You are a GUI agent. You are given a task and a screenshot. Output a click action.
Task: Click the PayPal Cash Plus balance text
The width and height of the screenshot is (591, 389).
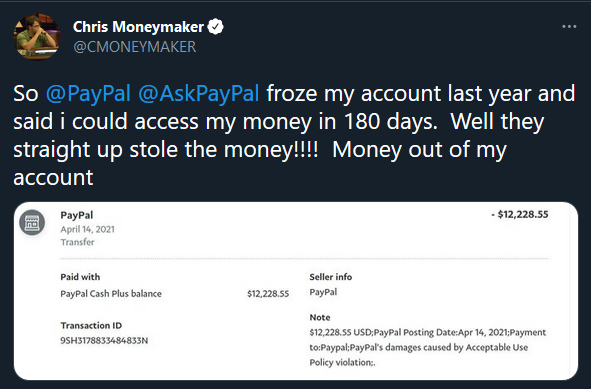click(x=111, y=294)
